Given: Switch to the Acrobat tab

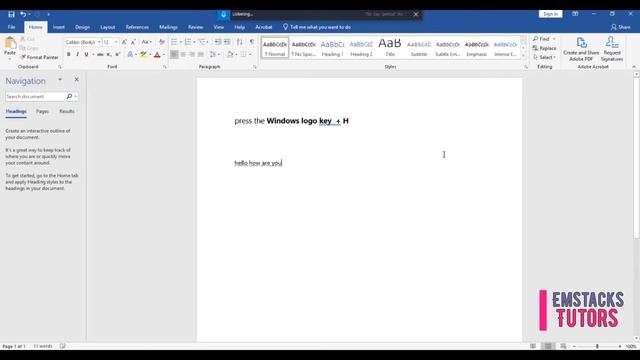Looking at the screenshot, I should click(x=264, y=27).
